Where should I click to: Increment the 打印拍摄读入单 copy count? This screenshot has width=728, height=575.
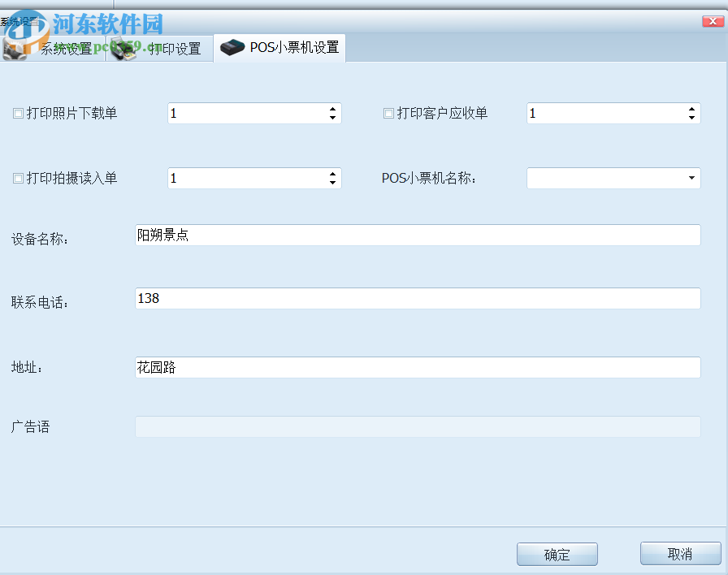331,174
